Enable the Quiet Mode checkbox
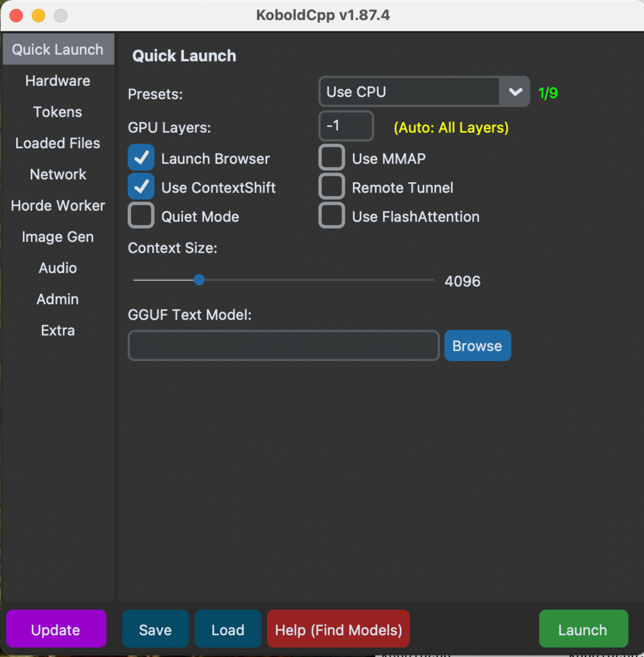The image size is (644, 657). (x=141, y=216)
